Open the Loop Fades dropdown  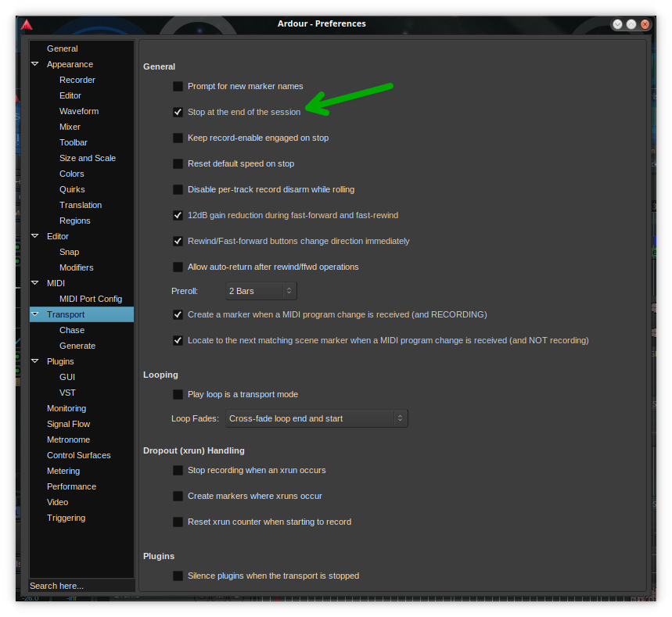coord(316,418)
